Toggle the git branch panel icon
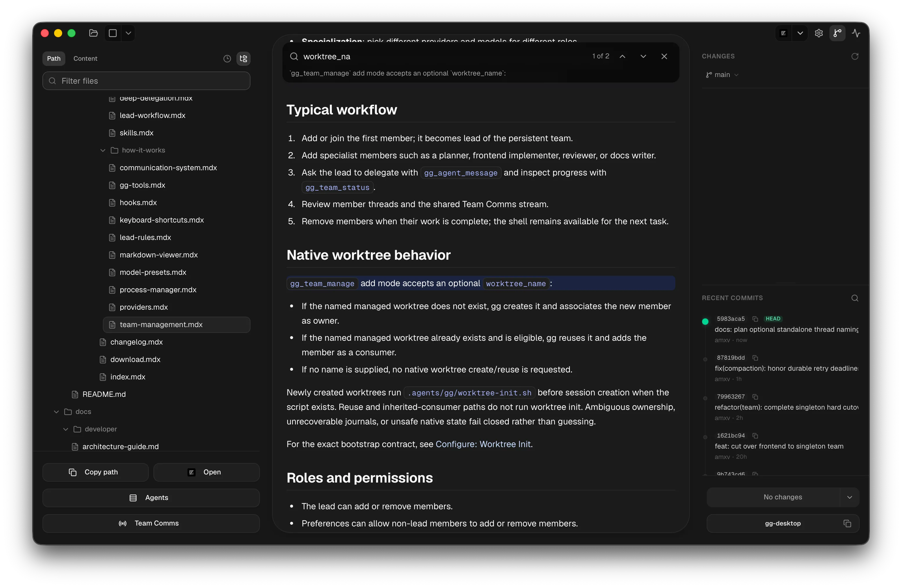 tap(837, 33)
